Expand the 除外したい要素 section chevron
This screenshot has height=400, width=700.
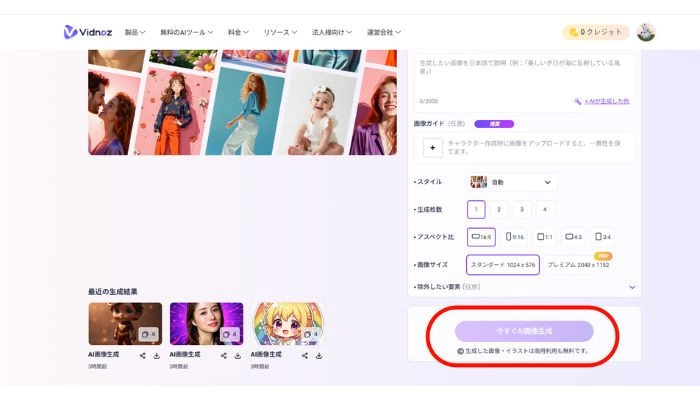tap(632, 287)
